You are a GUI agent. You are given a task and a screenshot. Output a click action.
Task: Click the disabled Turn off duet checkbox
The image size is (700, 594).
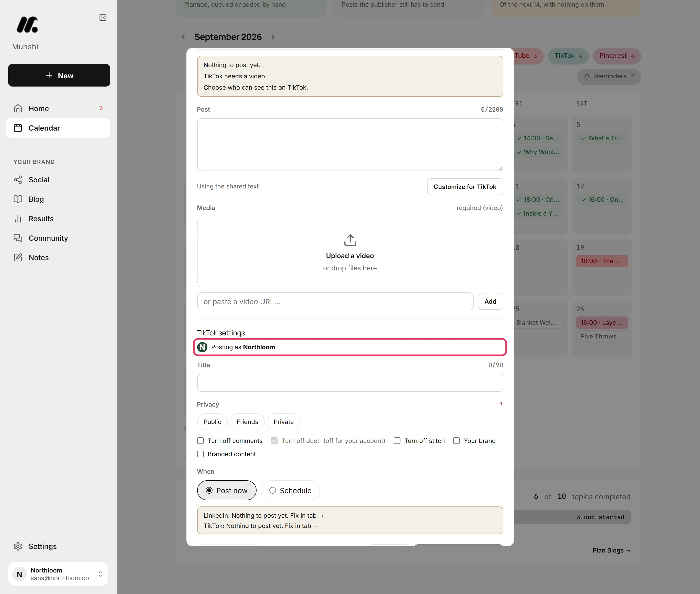click(x=274, y=441)
